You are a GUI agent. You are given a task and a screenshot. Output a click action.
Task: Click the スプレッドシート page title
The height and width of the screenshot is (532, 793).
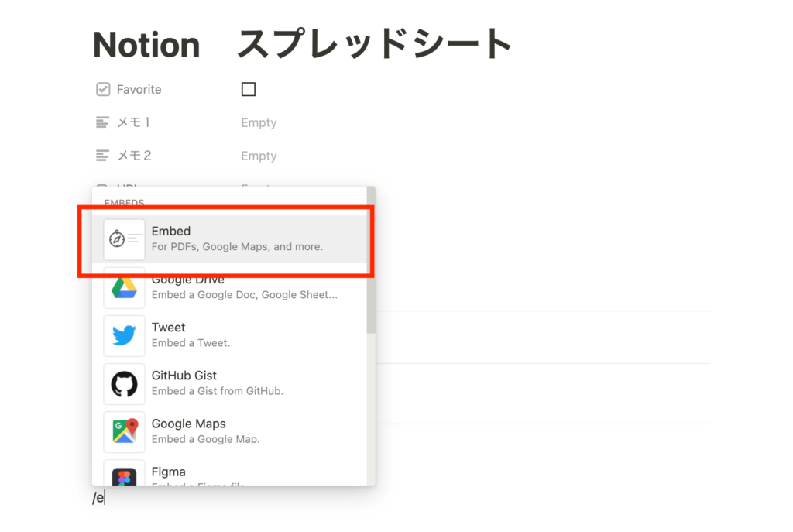click(x=373, y=44)
